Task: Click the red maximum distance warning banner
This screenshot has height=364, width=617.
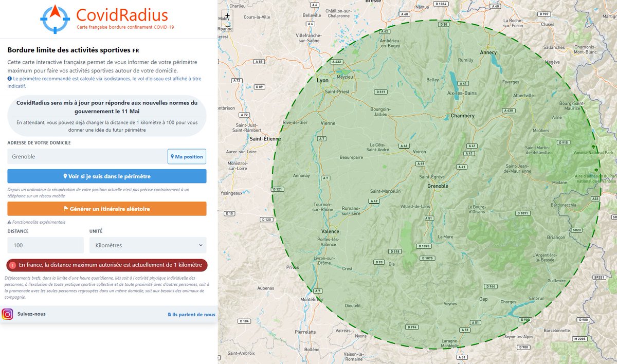Action: click(x=107, y=265)
